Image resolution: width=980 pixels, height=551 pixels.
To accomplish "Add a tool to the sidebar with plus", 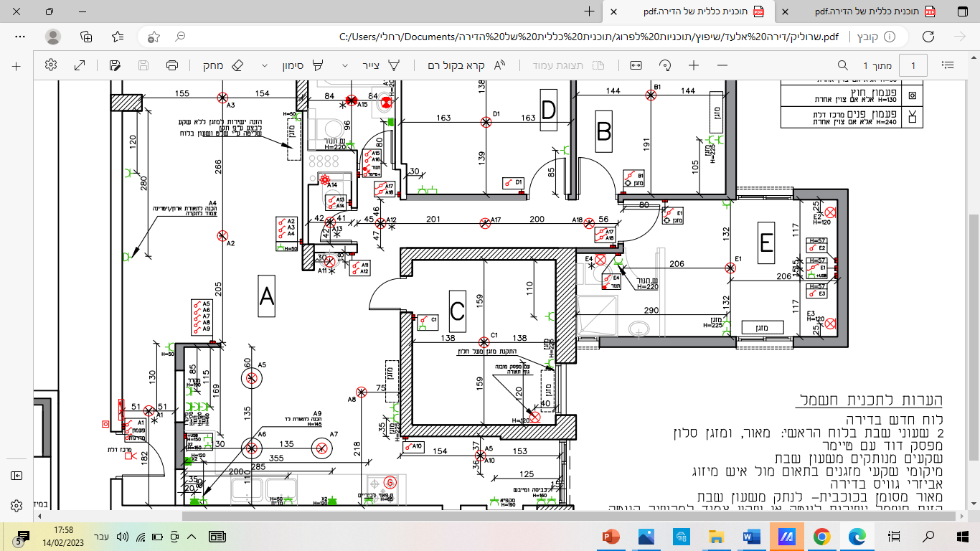I will [17, 65].
